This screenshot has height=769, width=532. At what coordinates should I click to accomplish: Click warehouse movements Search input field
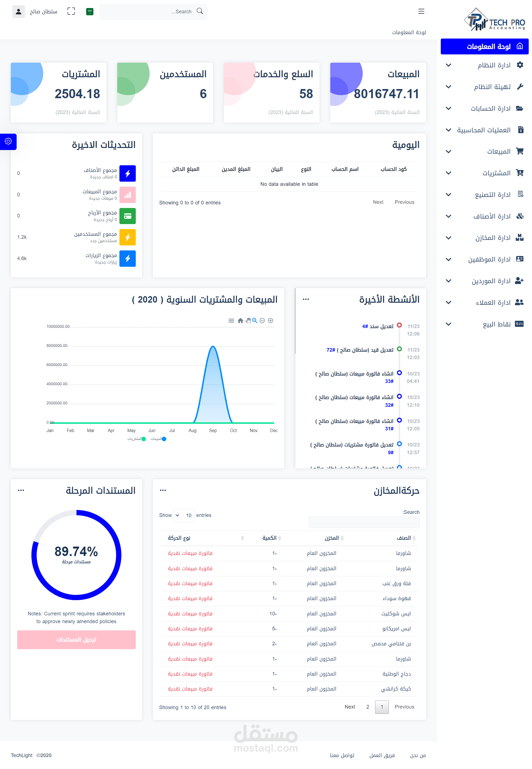pyautogui.click(x=364, y=522)
